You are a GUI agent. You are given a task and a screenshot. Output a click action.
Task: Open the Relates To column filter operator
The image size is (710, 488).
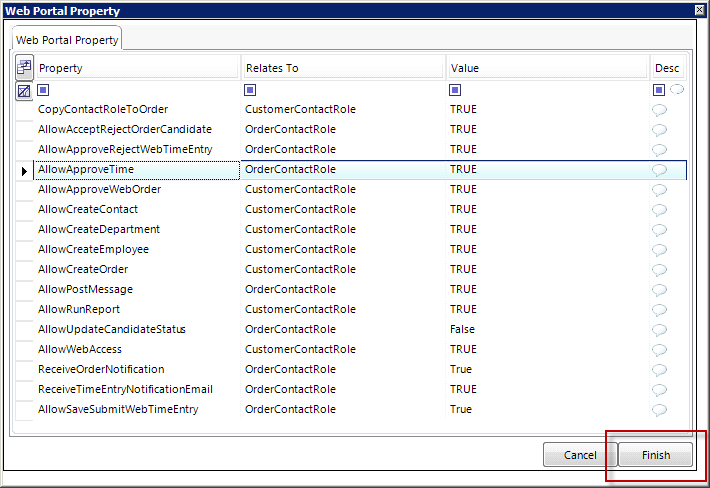click(250, 90)
